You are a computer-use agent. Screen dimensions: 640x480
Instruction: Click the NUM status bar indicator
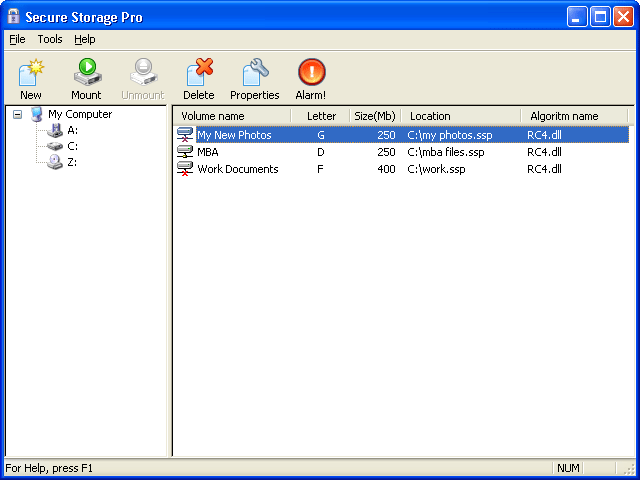(x=568, y=468)
